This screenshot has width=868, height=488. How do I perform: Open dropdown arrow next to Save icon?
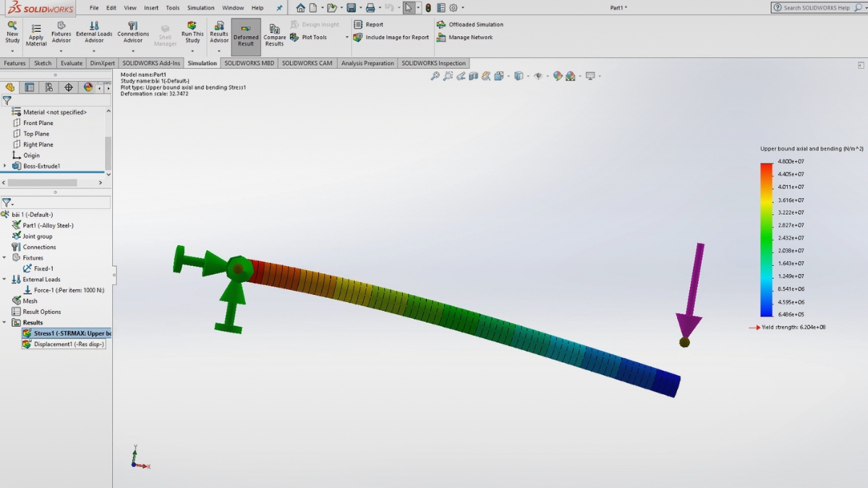tap(359, 8)
